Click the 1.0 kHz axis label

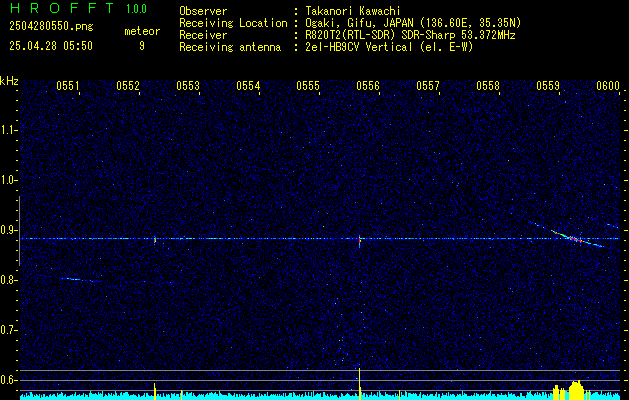click(x=8, y=181)
